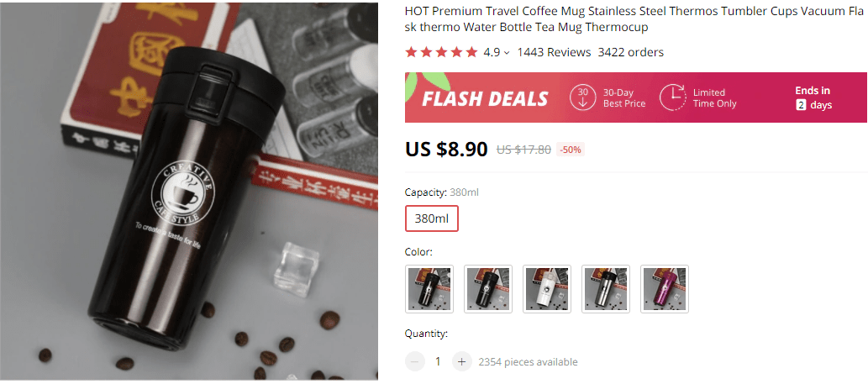Click the plus quantity button
The height and width of the screenshot is (384, 868).
click(x=461, y=361)
